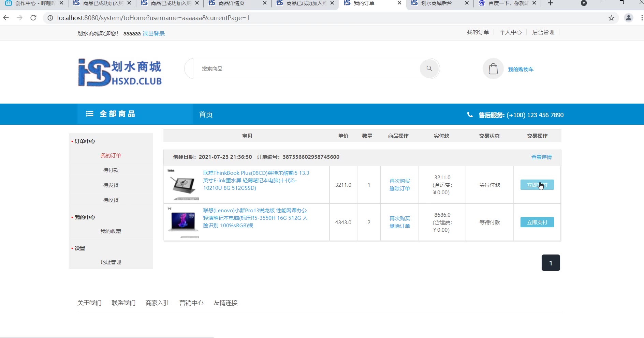Click the site info icon in address bar
The height and width of the screenshot is (338, 644).
(x=50, y=18)
